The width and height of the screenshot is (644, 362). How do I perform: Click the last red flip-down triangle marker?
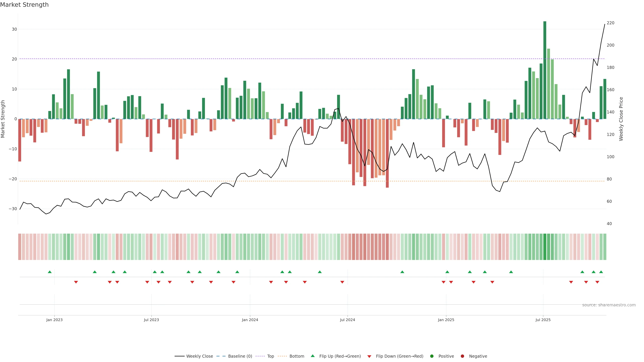coord(597,282)
